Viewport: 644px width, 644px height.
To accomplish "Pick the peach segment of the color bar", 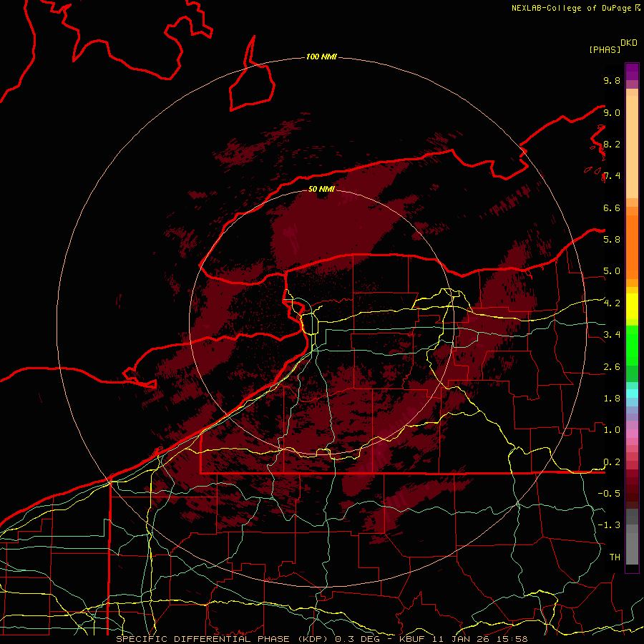I will [632, 148].
